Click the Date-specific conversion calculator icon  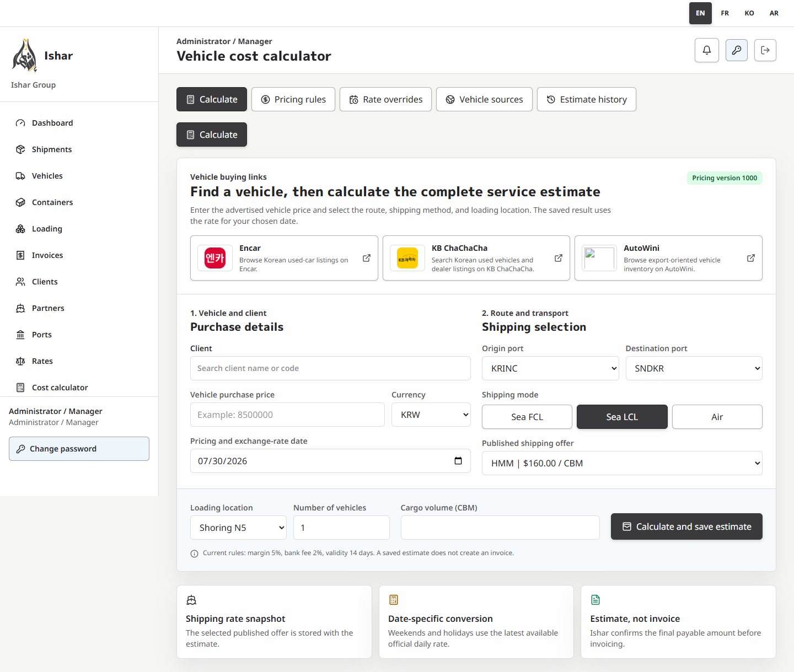(x=394, y=600)
